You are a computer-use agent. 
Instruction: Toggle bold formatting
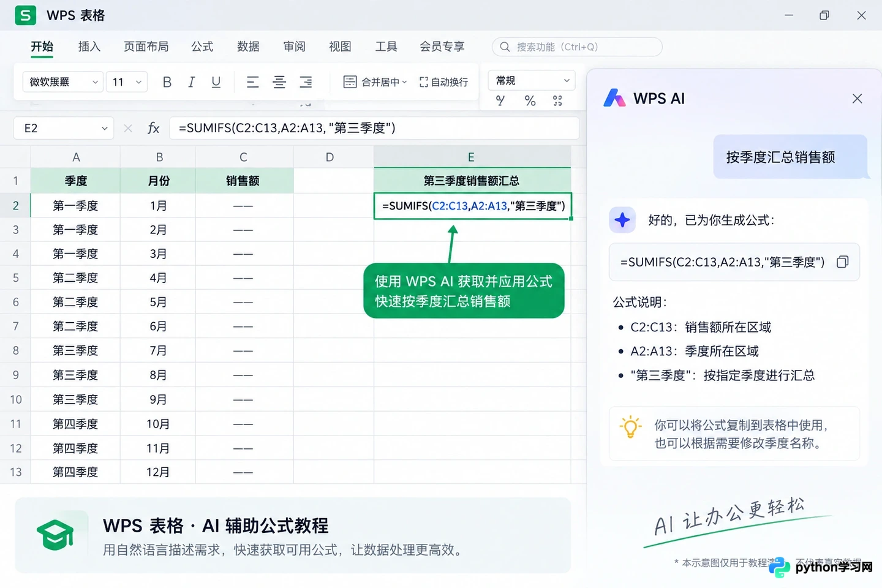[167, 82]
